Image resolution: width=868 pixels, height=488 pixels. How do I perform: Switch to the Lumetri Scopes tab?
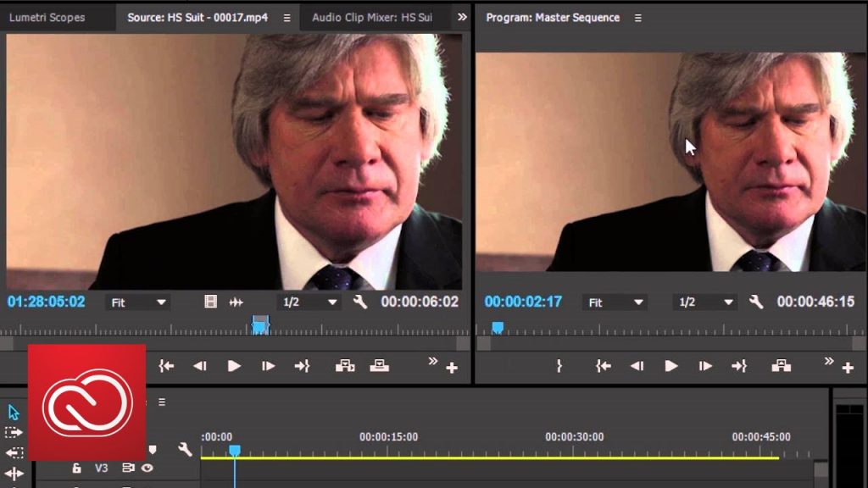pos(47,17)
